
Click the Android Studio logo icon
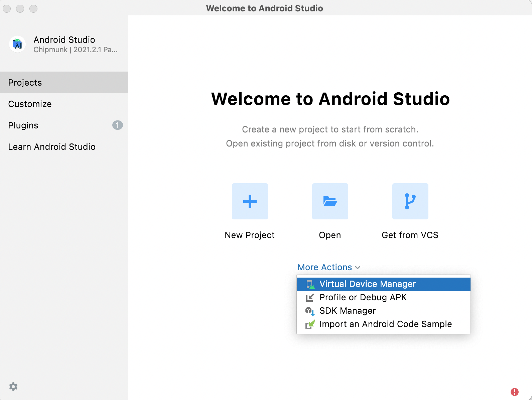coord(17,44)
